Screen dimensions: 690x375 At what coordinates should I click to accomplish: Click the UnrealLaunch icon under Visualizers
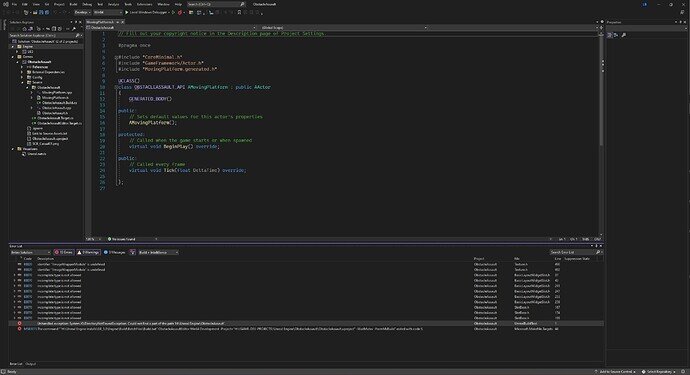(x=24, y=154)
